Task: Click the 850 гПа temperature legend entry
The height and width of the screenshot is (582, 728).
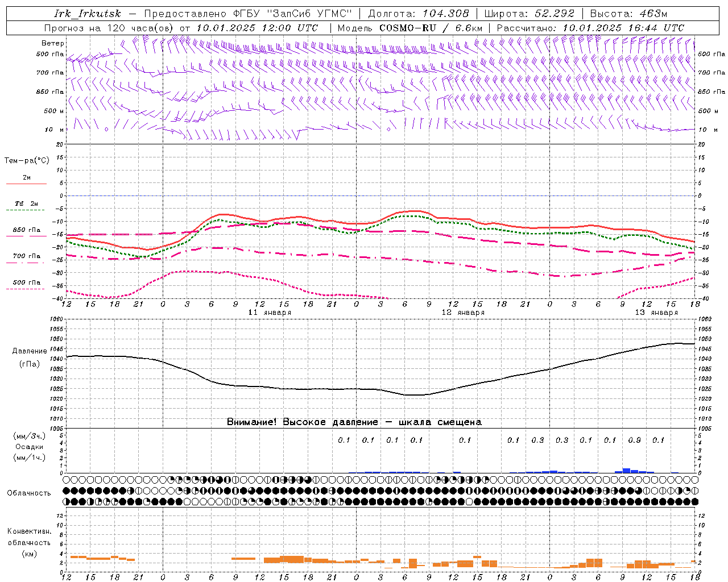Action: click(27, 230)
